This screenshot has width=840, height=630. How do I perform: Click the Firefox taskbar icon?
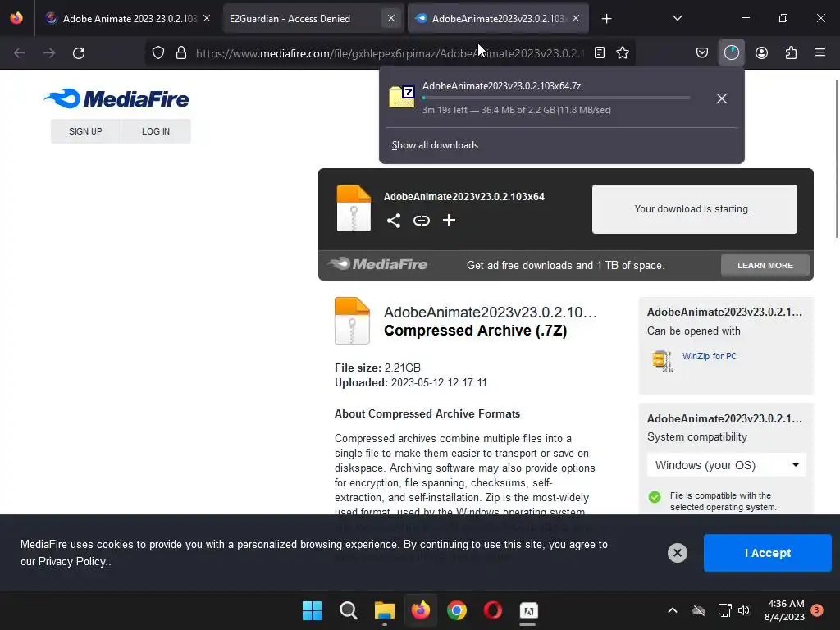[x=421, y=610]
